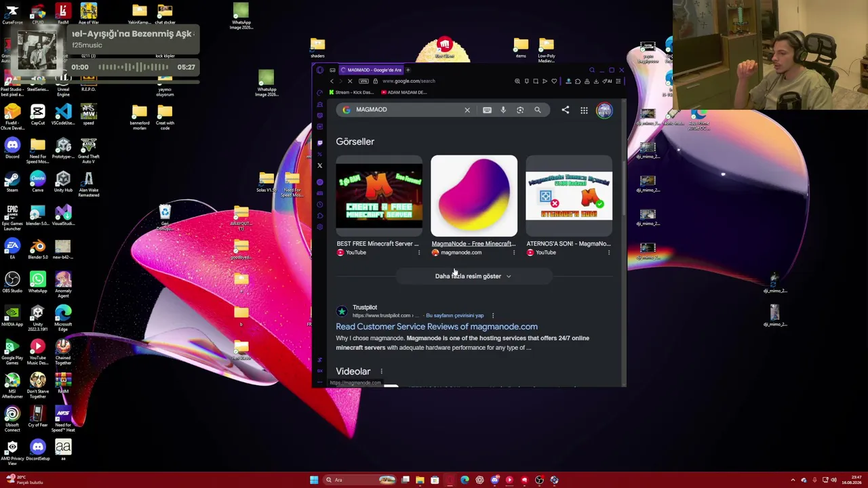Open ADAM MADAM YouTube bookmark
Screen dimensions: 868x488
pos(404,92)
